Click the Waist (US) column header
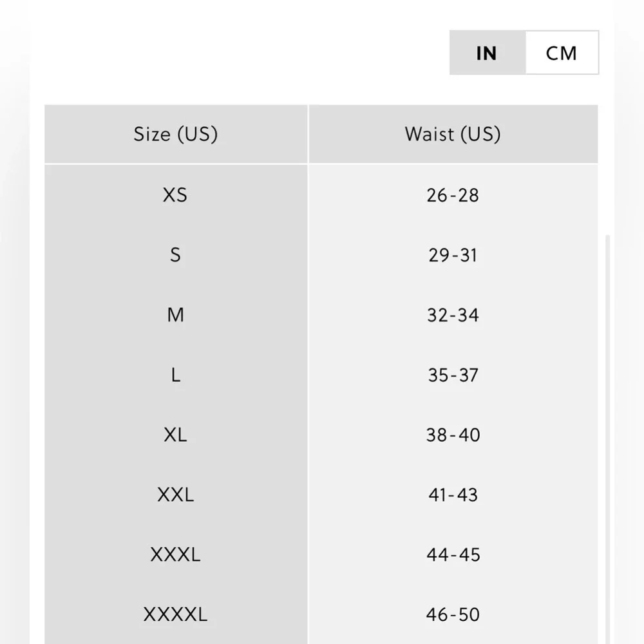 (x=453, y=135)
